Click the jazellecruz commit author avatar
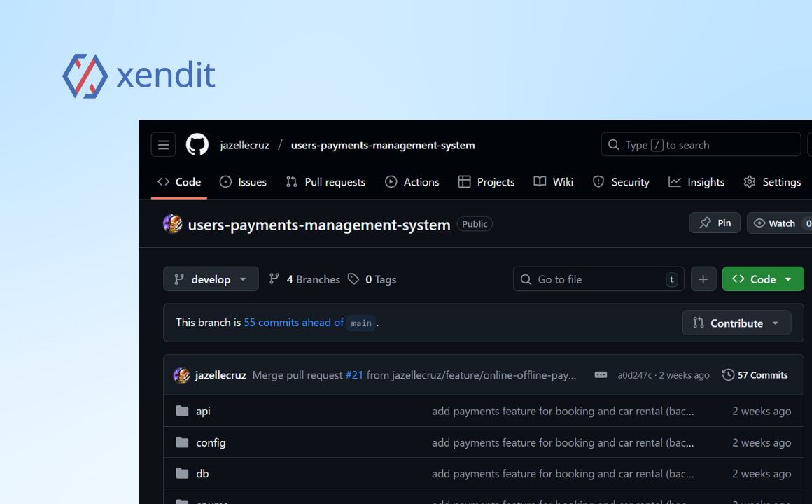The height and width of the screenshot is (504, 812). click(182, 375)
